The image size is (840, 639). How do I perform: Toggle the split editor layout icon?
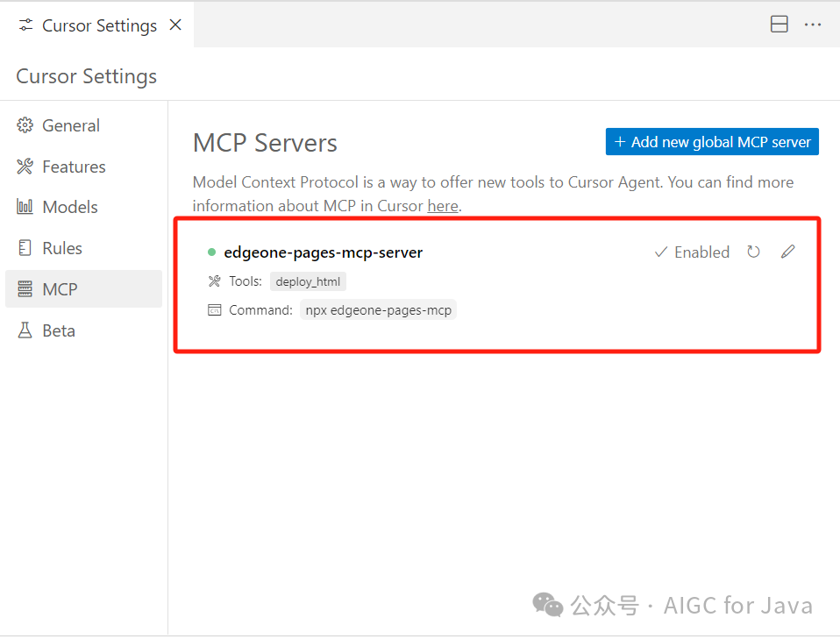[779, 24]
